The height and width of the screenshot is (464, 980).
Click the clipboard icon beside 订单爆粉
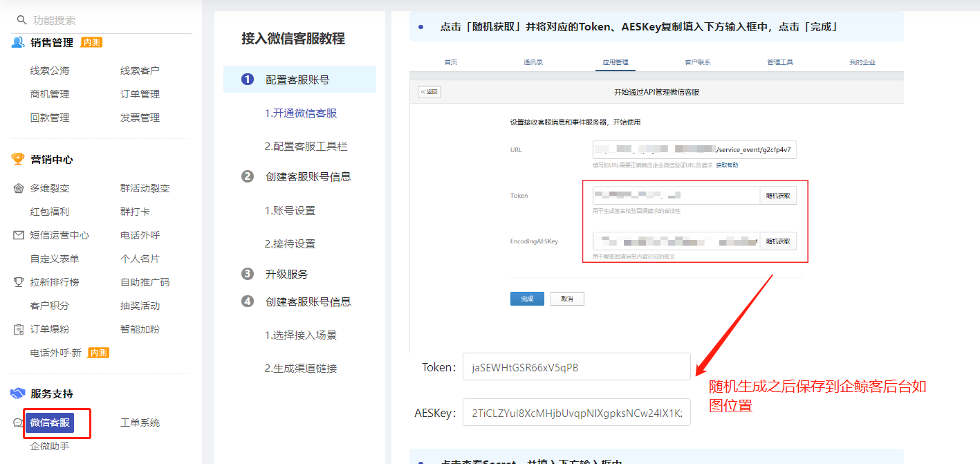(x=19, y=329)
